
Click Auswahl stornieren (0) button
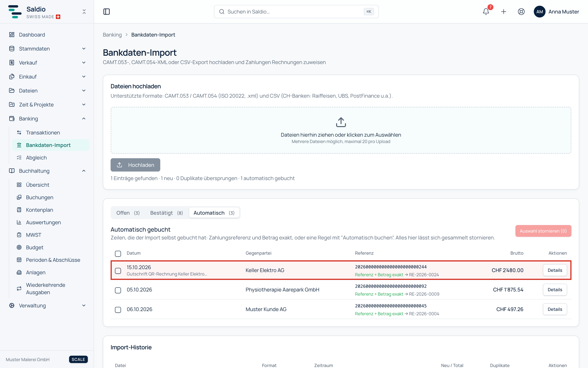tap(543, 231)
